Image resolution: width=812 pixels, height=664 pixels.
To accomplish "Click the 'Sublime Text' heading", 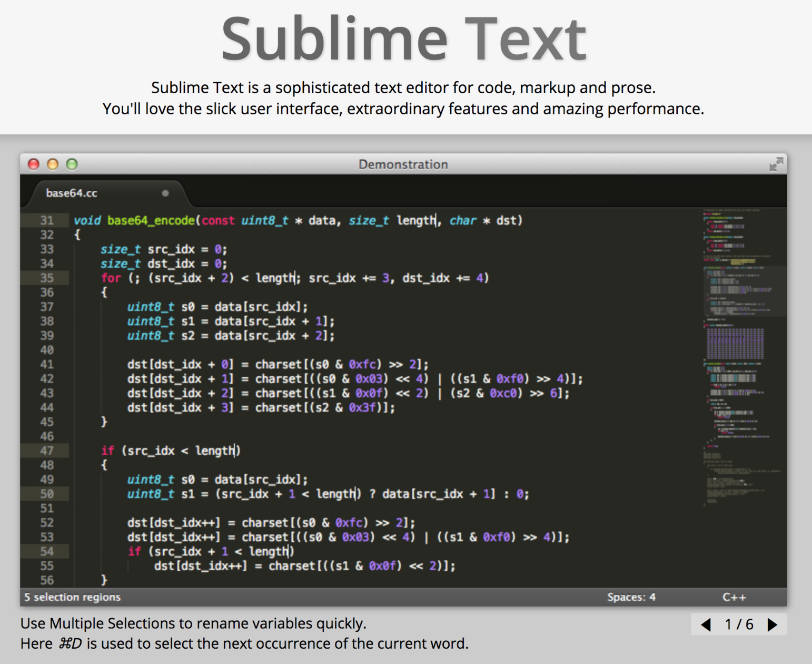I will click(403, 39).
